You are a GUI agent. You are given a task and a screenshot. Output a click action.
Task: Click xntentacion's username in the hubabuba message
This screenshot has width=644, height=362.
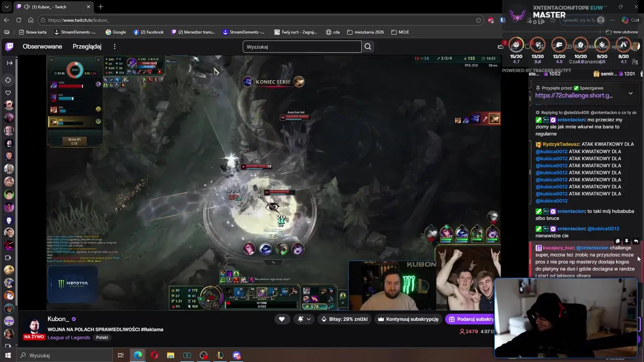click(571, 211)
